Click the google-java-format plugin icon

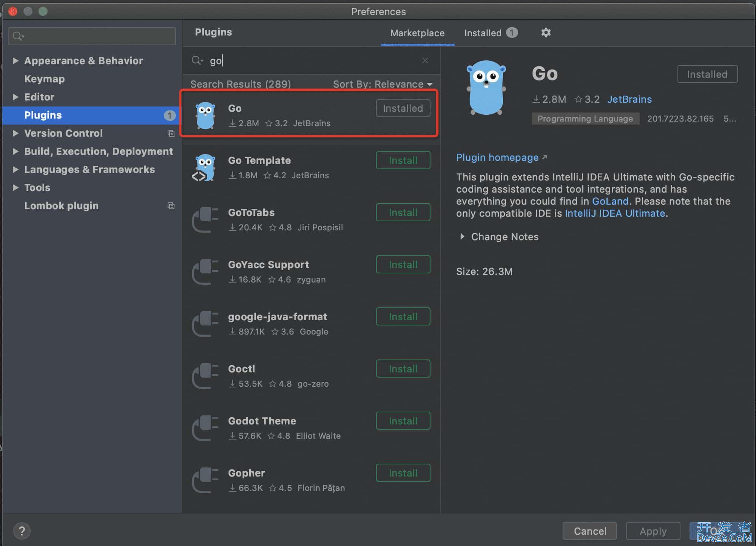(205, 324)
